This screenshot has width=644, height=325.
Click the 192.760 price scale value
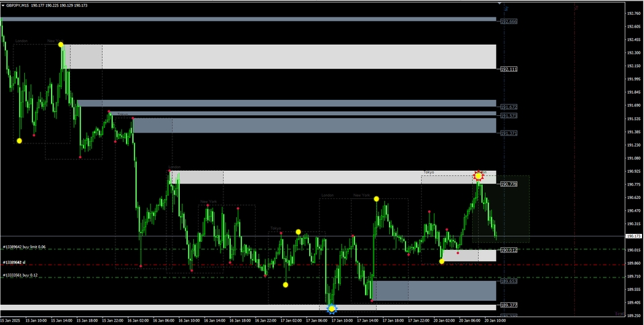(x=634, y=13)
